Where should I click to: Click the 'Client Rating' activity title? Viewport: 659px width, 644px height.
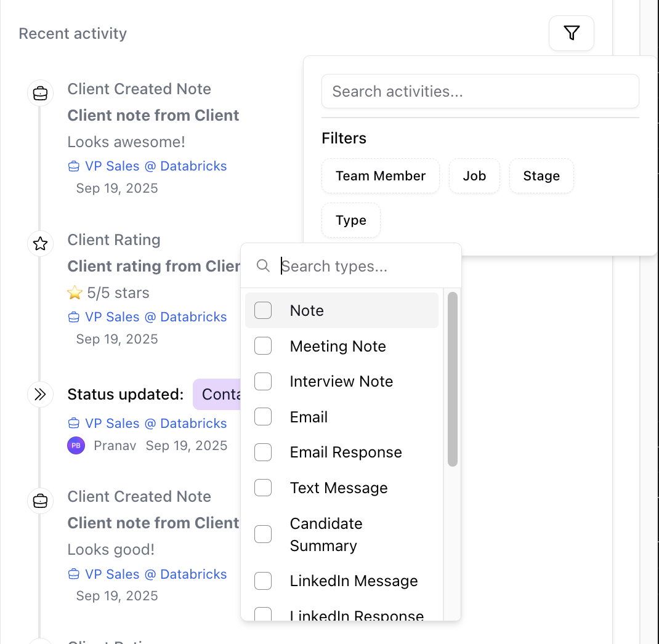(114, 240)
